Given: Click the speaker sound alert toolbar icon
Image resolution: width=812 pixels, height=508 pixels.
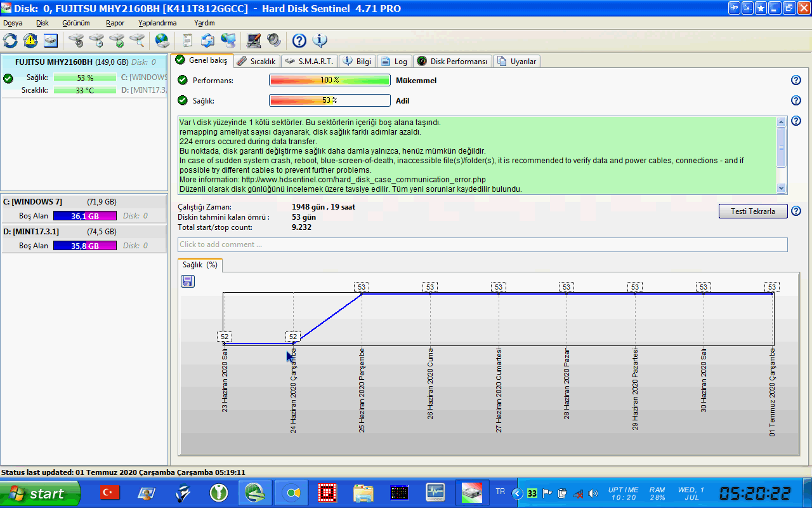Looking at the screenshot, I should coord(274,41).
